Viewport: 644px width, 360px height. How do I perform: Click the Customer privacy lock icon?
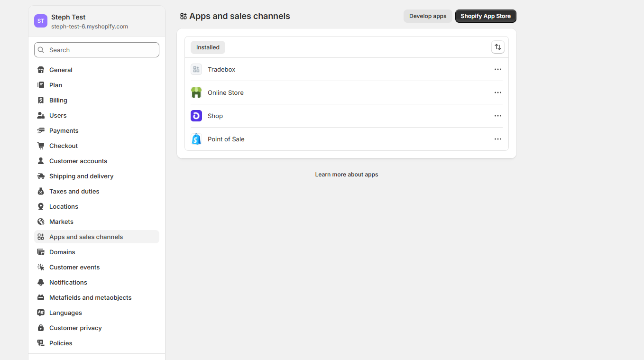[41, 328]
